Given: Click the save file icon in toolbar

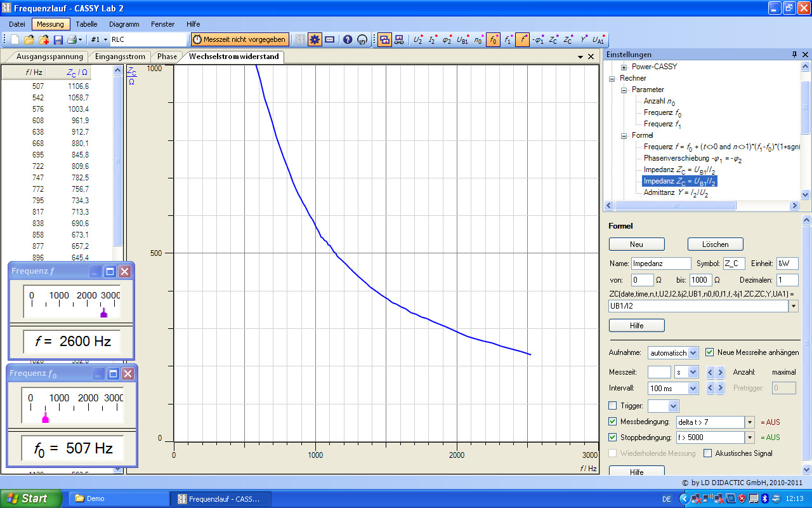Looking at the screenshot, I should click(58, 39).
